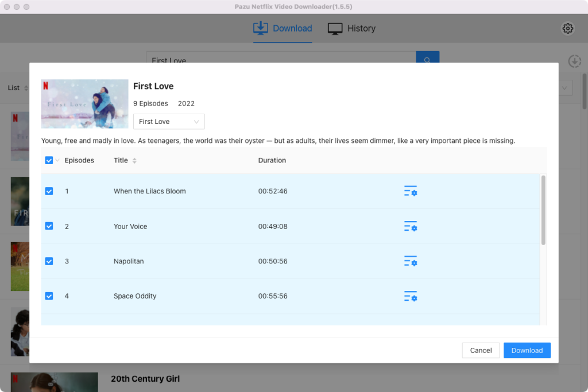Click the Episodes column header
588x392 pixels.
pyautogui.click(x=79, y=160)
